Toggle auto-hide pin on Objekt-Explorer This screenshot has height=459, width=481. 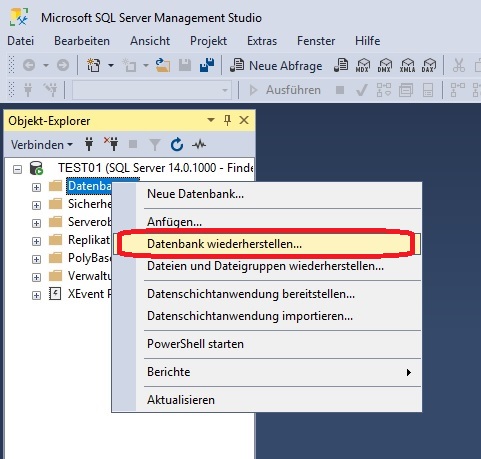[227, 120]
